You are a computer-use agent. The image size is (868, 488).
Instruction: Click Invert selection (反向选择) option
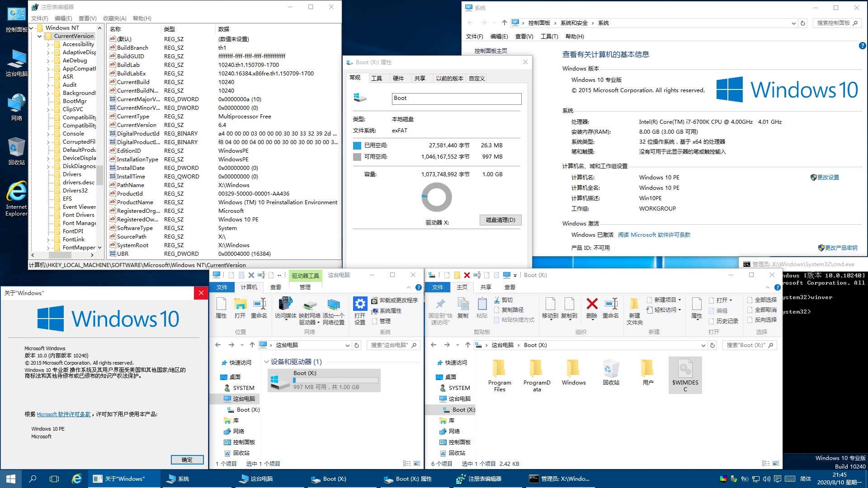coord(762,320)
